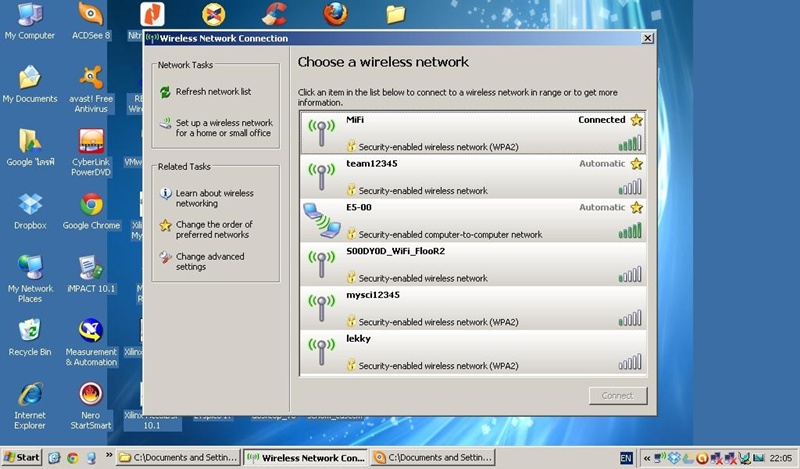Select the mysci12345 network
The image size is (800, 469).
473,308
